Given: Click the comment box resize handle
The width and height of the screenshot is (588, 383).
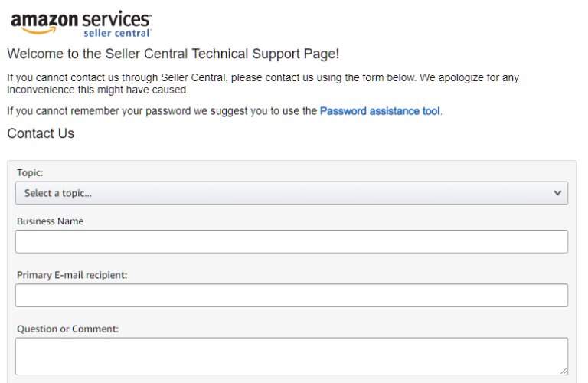Looking at the screenshot, I should point(563,371).
